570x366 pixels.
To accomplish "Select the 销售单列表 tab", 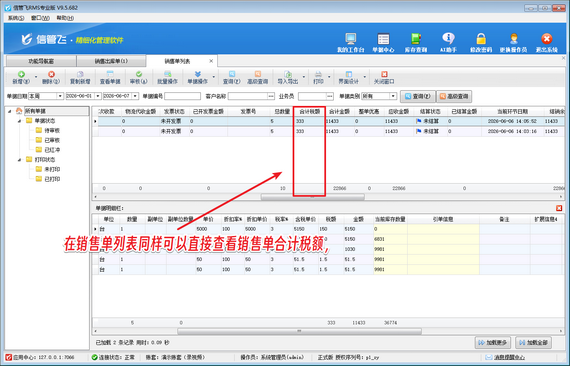I will coord(177,61).
